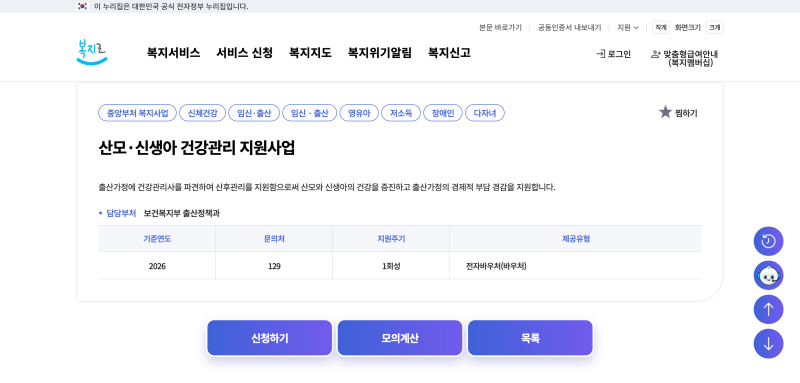Viewport: 800px width, 383px height.
Task: Select the 저소득 tag
Action: tap(401, 113)
